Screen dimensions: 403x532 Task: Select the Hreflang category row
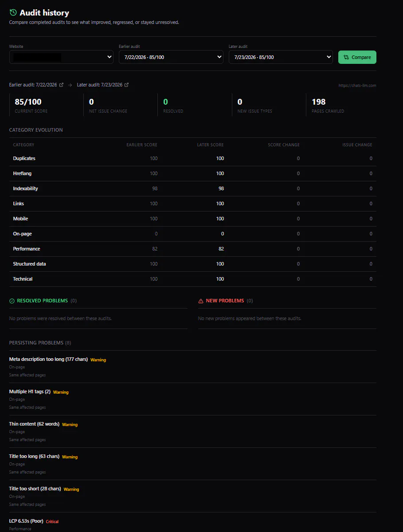[193, 173]
